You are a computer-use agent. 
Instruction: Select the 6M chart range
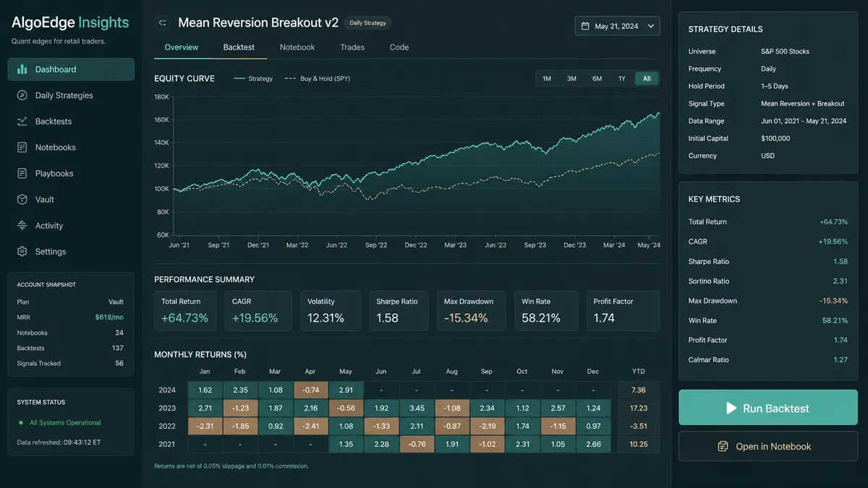pos(597,79)
